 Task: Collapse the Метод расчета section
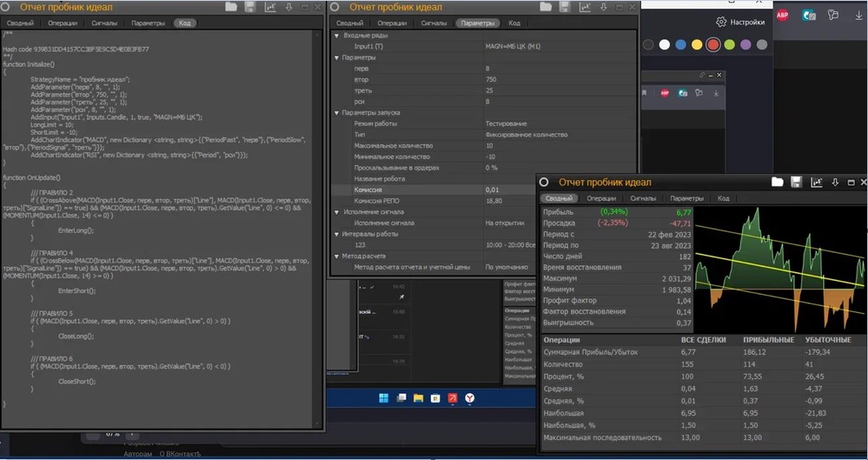point(338,256)
